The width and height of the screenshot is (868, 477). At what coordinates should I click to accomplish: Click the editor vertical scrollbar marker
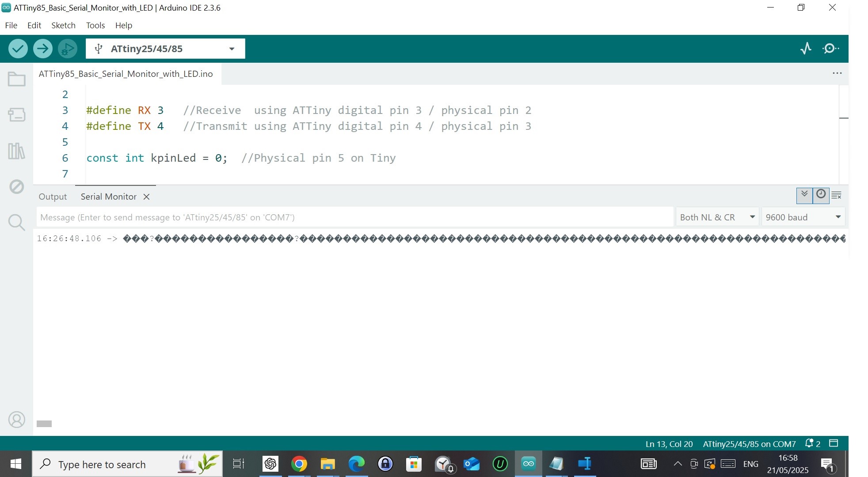pyautogui.click(x=844, y=118)
